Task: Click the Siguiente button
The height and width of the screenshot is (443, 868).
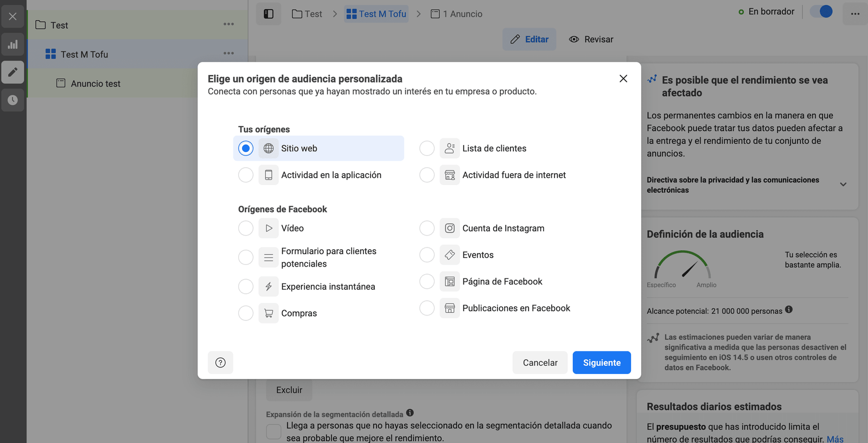Action: 601,363
